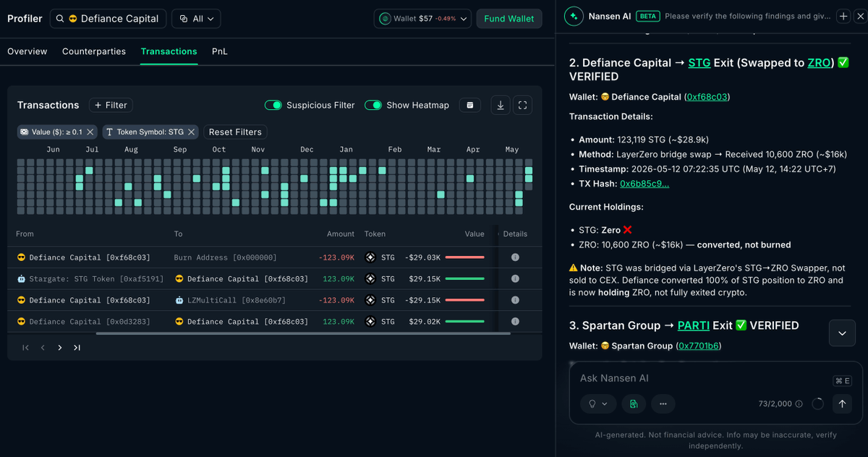868x457 pixels.
Task: Open details for LZMultiCall transaction row
Action: point(515,300)
